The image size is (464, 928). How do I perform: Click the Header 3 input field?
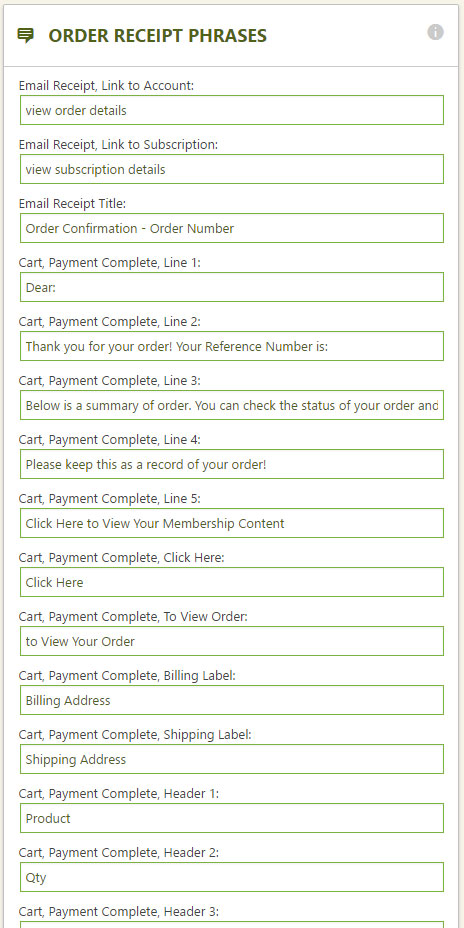(x=232, y=924)
